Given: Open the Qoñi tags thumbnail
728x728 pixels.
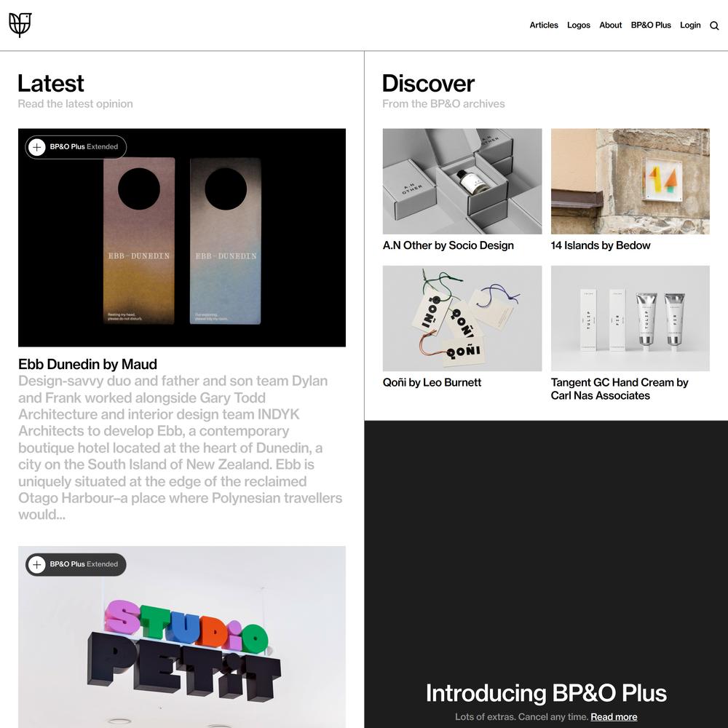Looking at the screenshot, I should click(462, 319).
